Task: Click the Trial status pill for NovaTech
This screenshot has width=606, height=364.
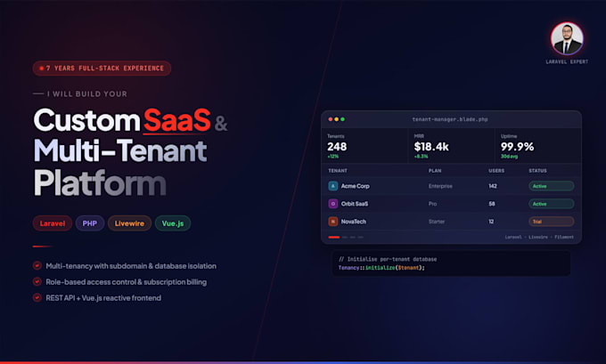Action: [x=551, y=222]
